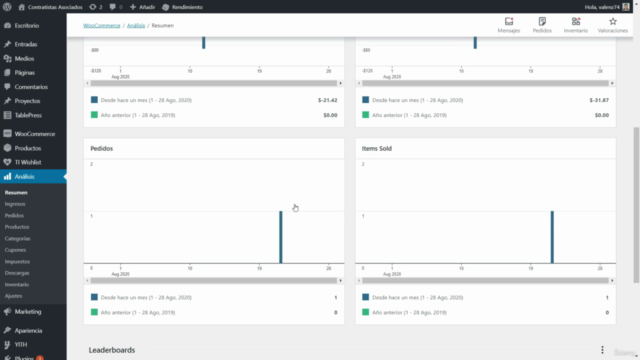Click blue legend swatch in Pedidos chart
This screenshot has height=360, width=640.
point(94,297)
